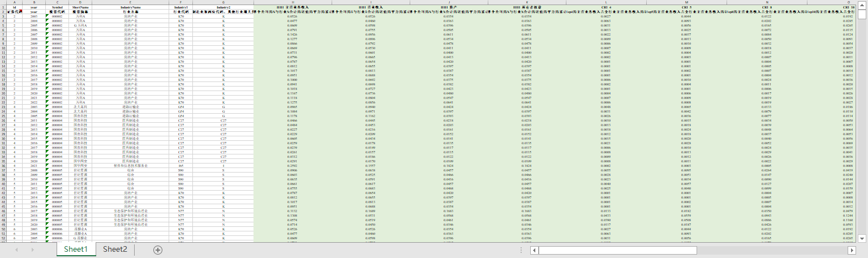Click the horizontal scrollbar right arrow

pyautogui.click(x=852, y=250)
